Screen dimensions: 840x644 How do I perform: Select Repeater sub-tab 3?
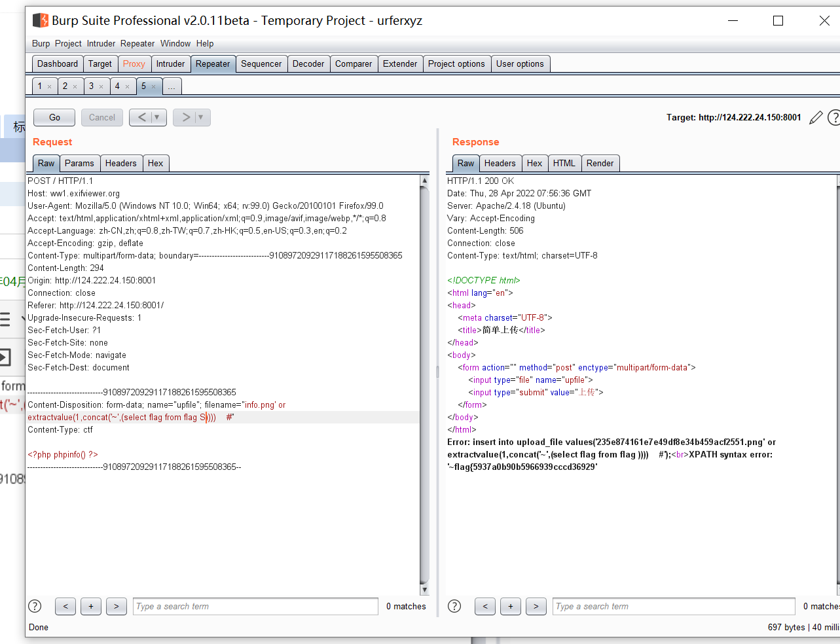click(92, 86)
